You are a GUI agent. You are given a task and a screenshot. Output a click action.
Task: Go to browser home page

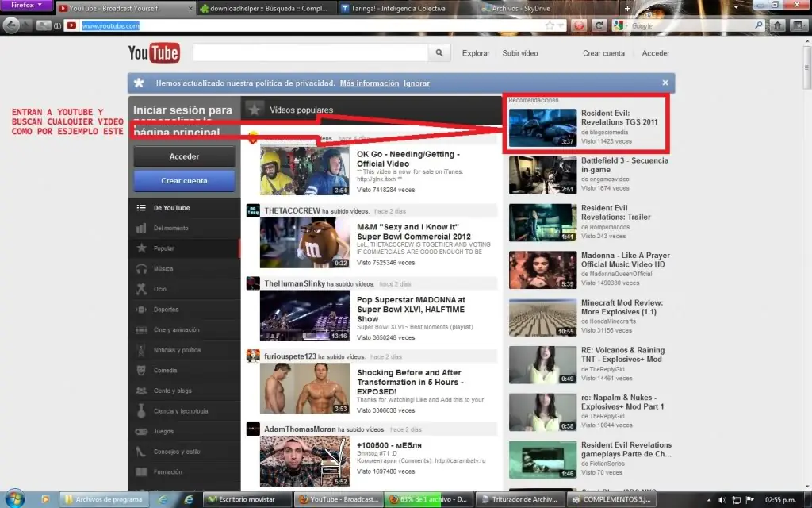pos(777,25)
